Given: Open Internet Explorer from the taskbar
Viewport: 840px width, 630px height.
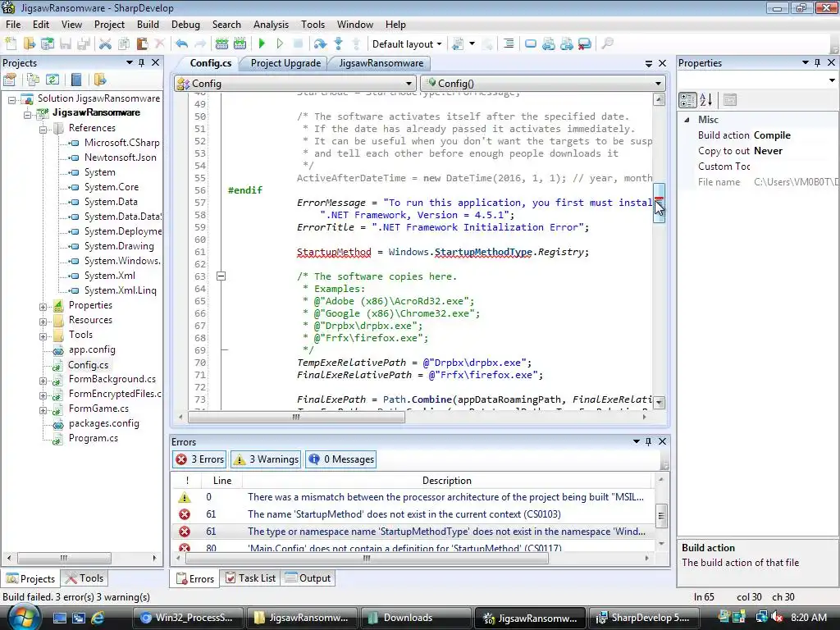Looking at the screenshot, I should 98,618.
